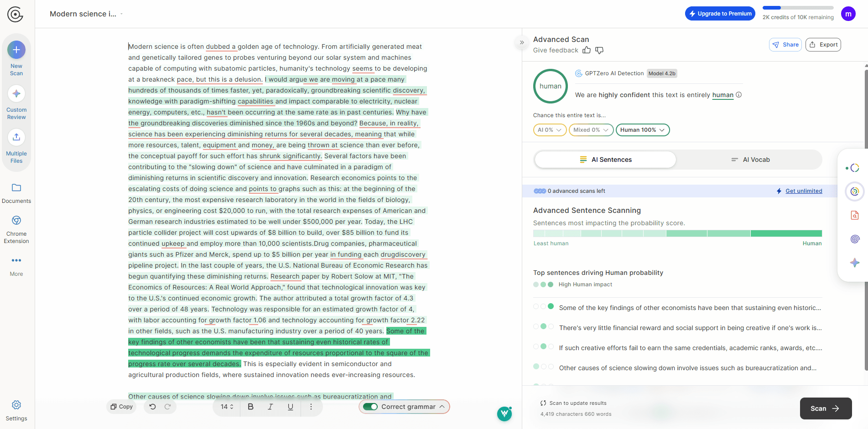The image size is (868, 429).
Task: Expand the Human 100% dropdown
Action: (643, 130)
